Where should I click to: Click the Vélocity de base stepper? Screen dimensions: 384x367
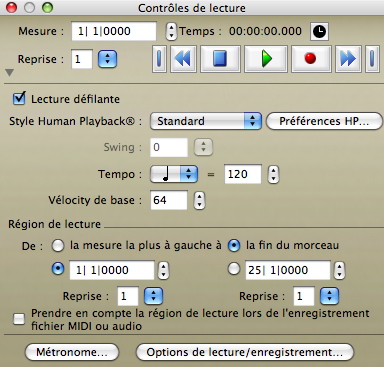(199, 200)
